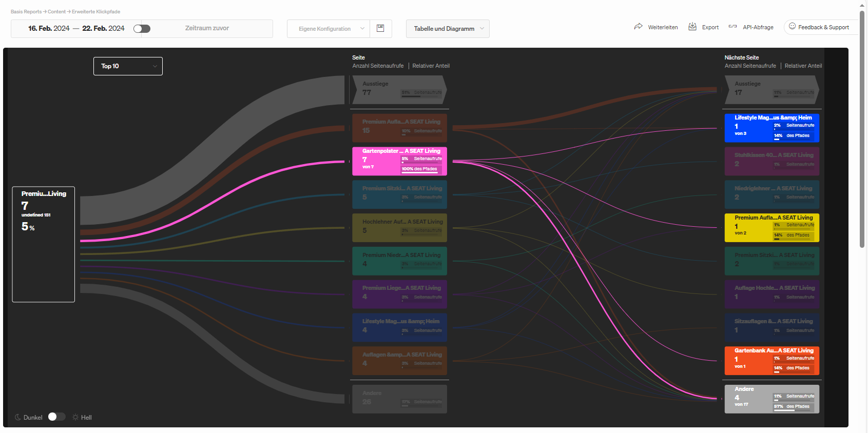Click the "Nächste Seite" column heading
This screenshot has width=868, height=433.
(741, 57)
